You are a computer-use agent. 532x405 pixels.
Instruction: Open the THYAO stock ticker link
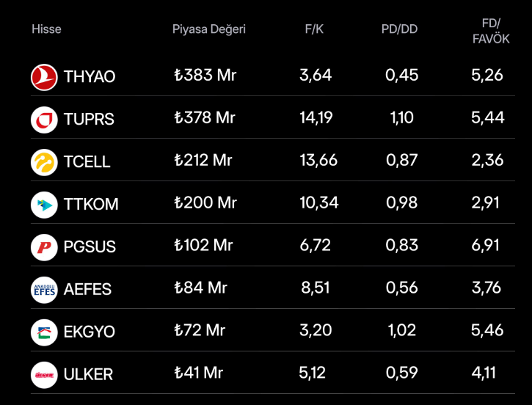pos(90,77)
